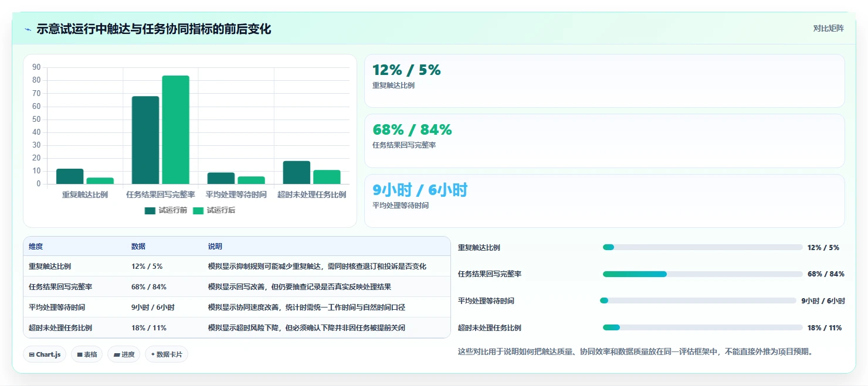Click the 说明 column header
The width and height of the screenshot is (868, 386).
(x=215, y=247)
